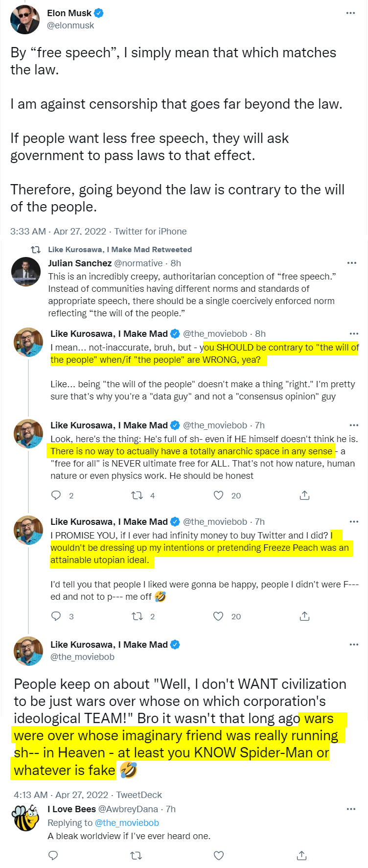This screenshot has height=868, width=368.
Task: Open the Twitter for iPhone source link
Action: (x=150, y=231)
